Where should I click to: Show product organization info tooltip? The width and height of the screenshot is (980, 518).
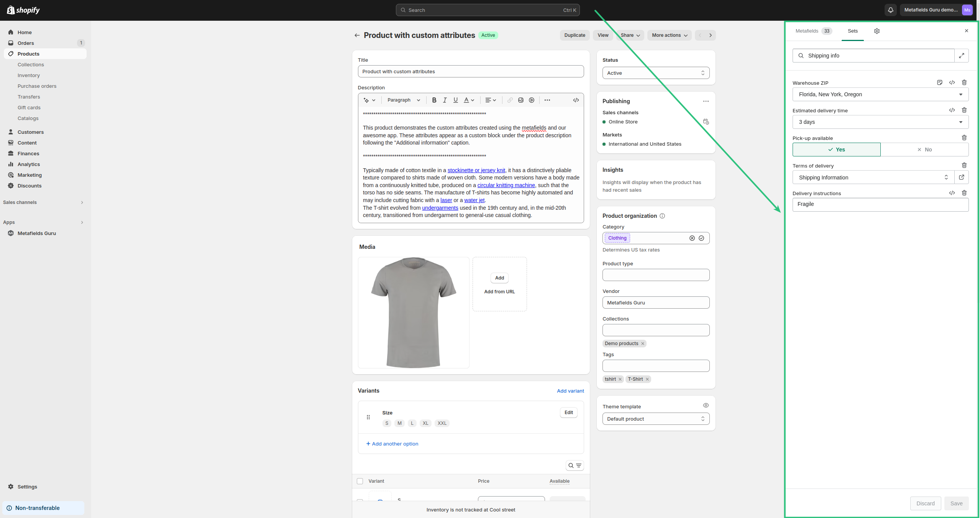pos(662,216)
